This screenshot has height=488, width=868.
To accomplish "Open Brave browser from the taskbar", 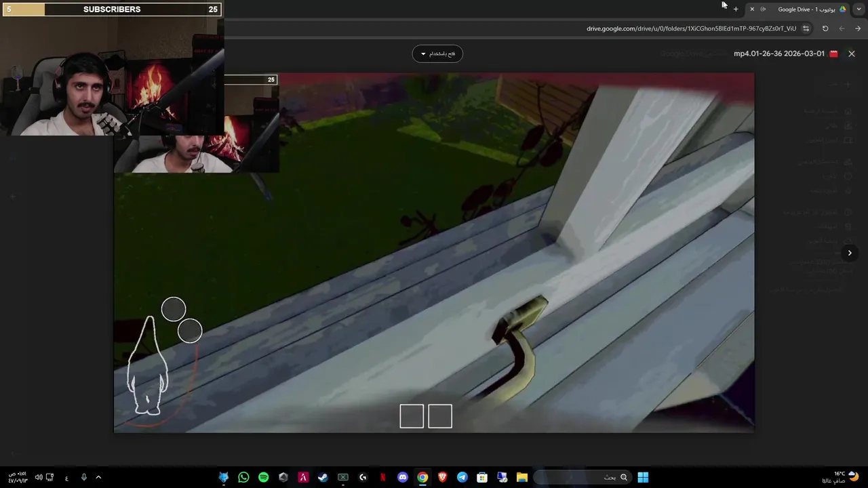I will click(443, 477).
